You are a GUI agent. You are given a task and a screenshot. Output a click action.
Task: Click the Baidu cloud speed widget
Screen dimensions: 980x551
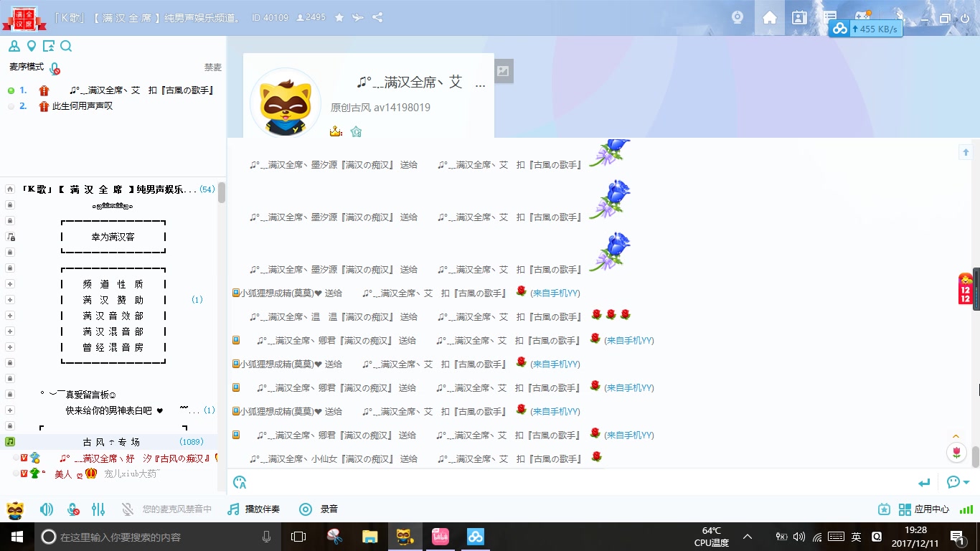tap(865, 29)
